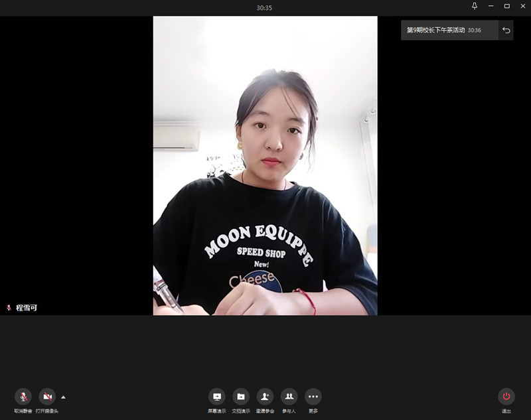Turn on the camera (打开摄像头)
The height and width of the screenshot is (420, 531).
coord(47,397)
